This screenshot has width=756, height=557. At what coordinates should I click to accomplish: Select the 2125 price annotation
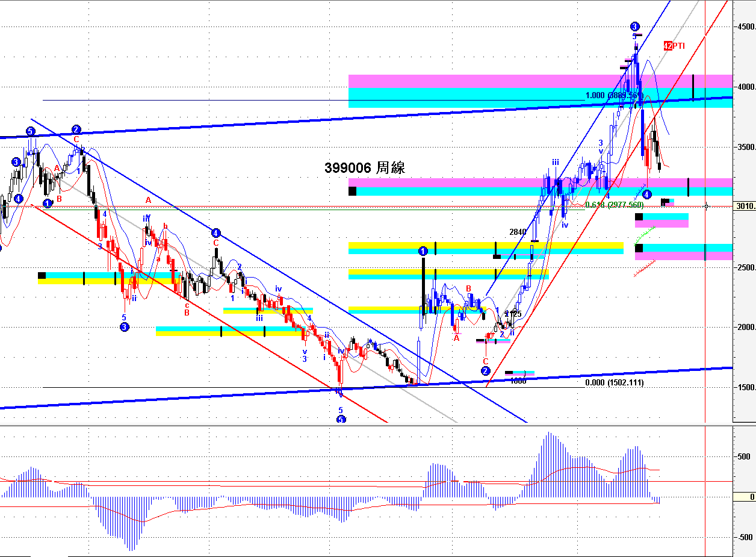pyautogui.click(x=513, y=314)
